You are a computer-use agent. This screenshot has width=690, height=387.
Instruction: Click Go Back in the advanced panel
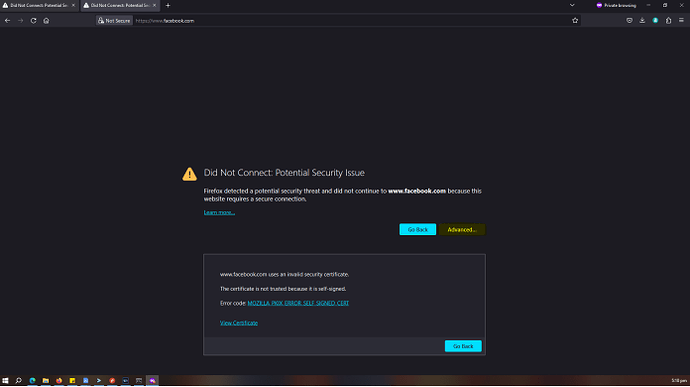[x=463, y=346]
